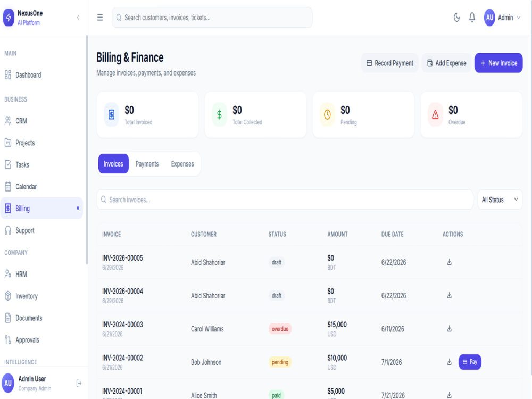Download invoice INV-2024-00002

click(449, 362)
